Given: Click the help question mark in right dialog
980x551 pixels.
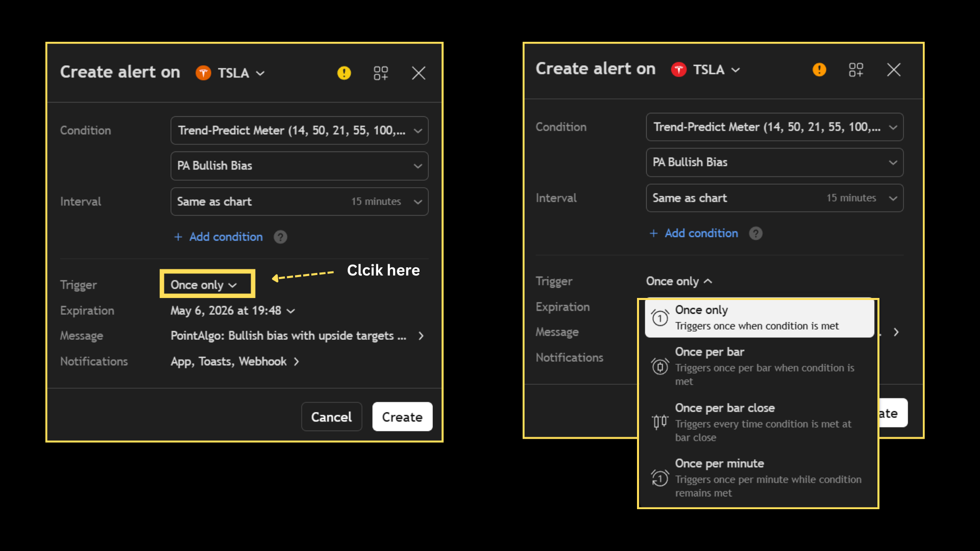Looking at the screenshot, I should [755, 233].
